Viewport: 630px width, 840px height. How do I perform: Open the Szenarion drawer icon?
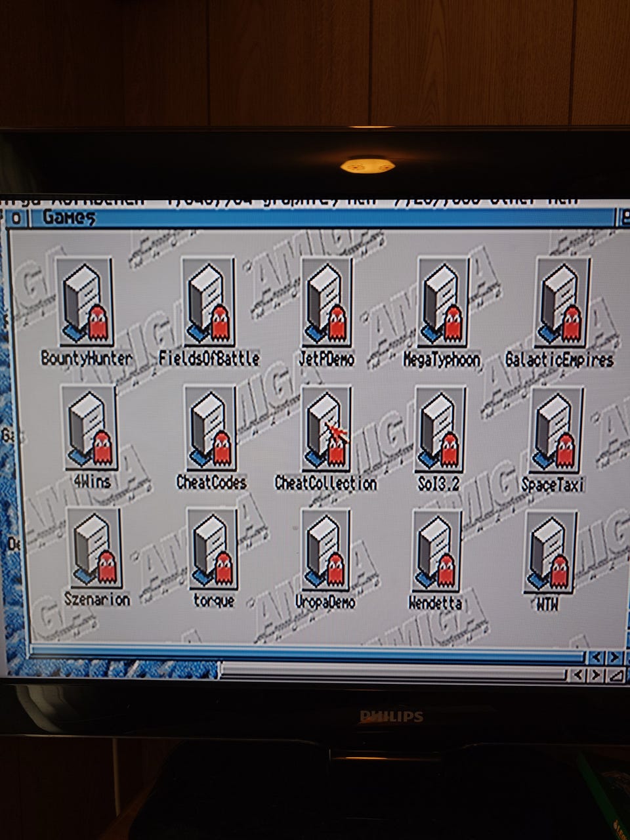point(94,549)
